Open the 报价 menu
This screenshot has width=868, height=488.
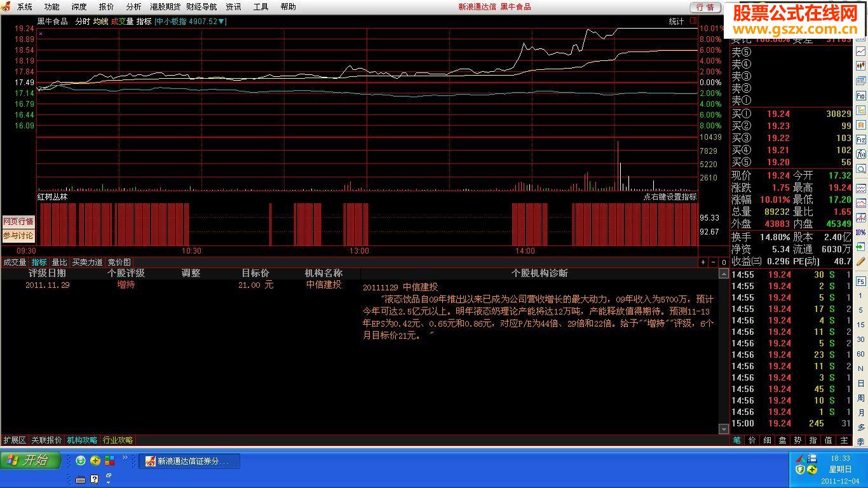[107, 7]
